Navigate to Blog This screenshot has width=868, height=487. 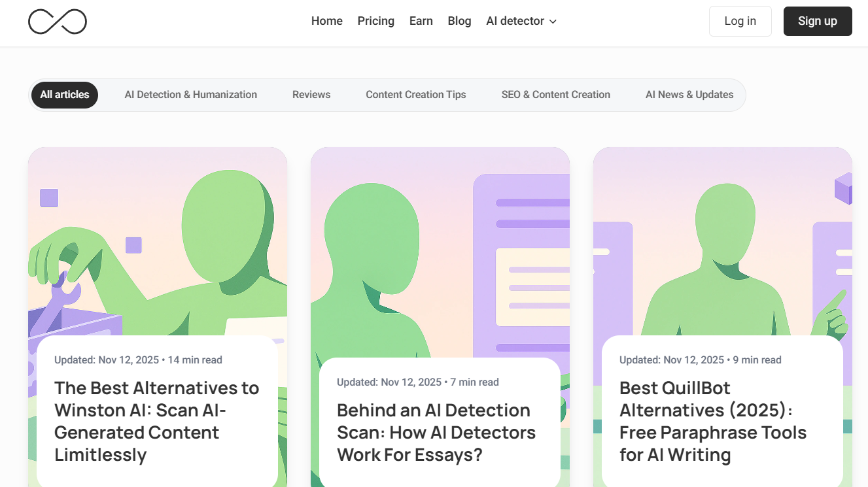tap(459, 21)
